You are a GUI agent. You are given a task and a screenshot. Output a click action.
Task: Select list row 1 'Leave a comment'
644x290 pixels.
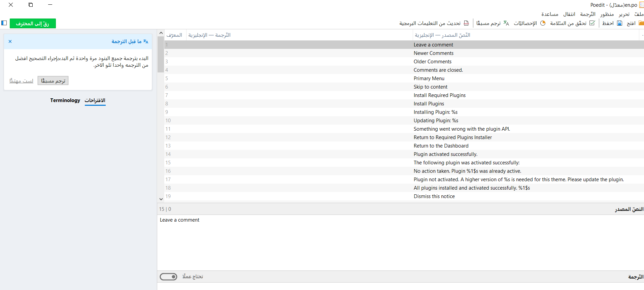coord(404,45)
